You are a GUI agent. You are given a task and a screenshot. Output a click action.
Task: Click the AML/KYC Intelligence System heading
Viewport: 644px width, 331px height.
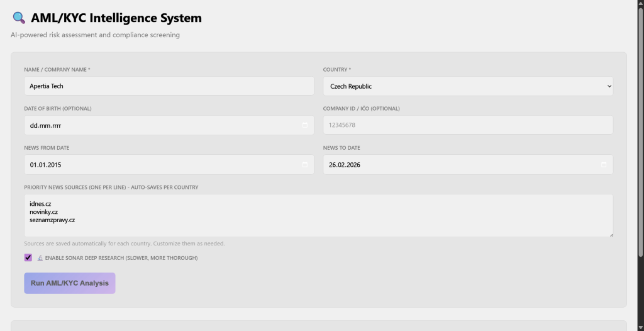click(116, 18)
